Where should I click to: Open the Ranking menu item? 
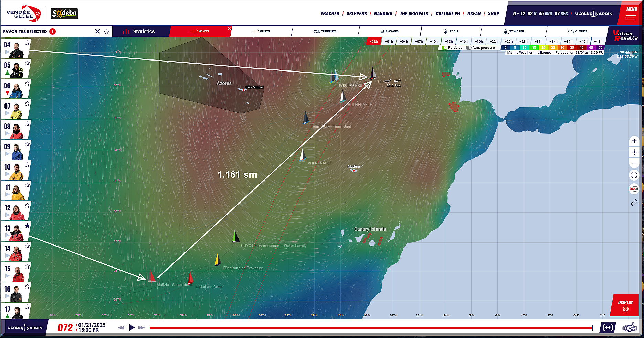(383, 14)
